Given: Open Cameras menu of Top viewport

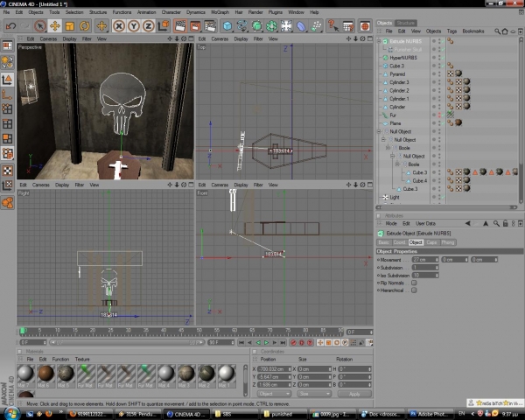Looking at the screenshot, I should click(220, 38).
